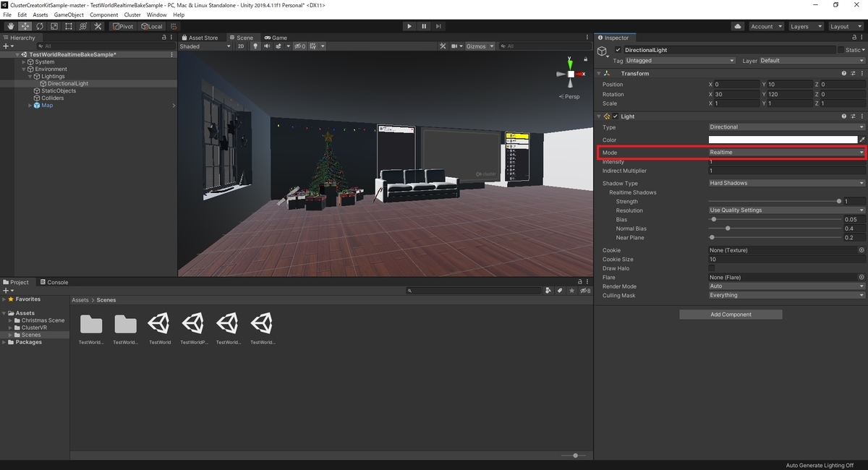The image size is (868, 470).
Task: Start Play mode
Action: click(409, 26)
